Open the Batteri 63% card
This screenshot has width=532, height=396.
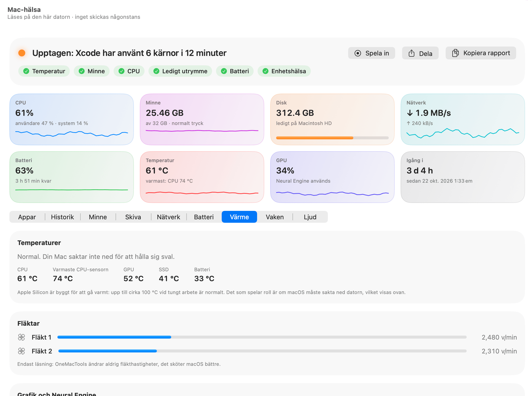[x=72, y=177]
